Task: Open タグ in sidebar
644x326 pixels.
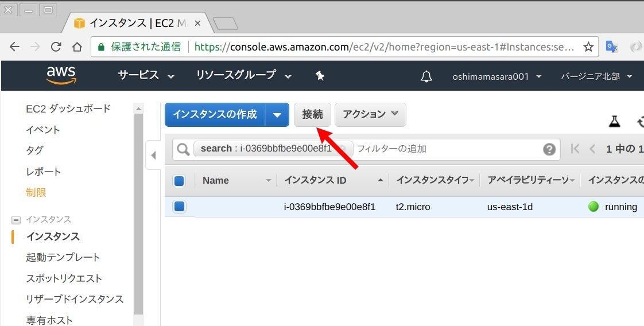Action: (x=34, y=151)
